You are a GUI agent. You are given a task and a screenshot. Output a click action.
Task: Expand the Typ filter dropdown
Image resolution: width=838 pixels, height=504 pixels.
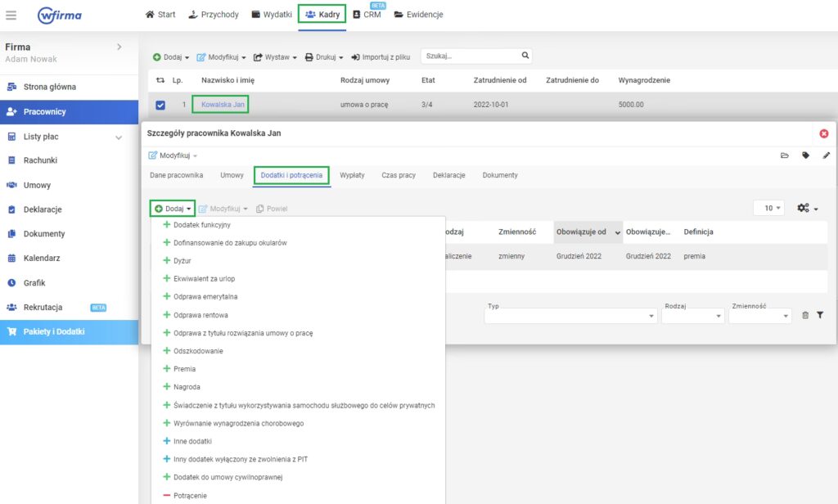click(x=570, y=316)
